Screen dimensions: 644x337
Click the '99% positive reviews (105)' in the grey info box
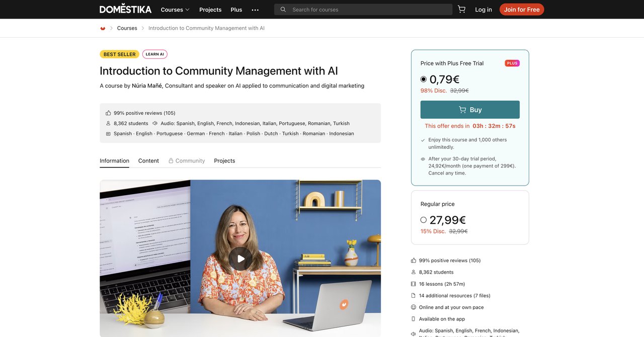tap(144, 113)
